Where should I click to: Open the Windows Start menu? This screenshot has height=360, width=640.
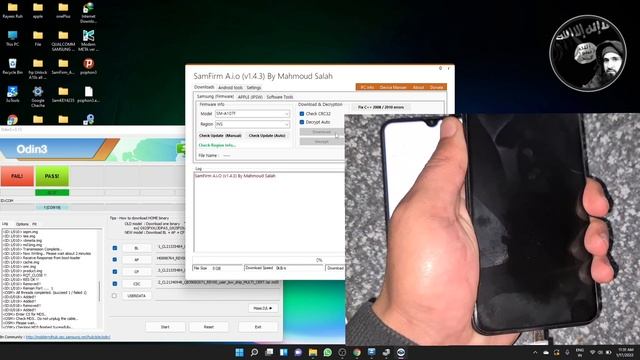pos(240,352)
